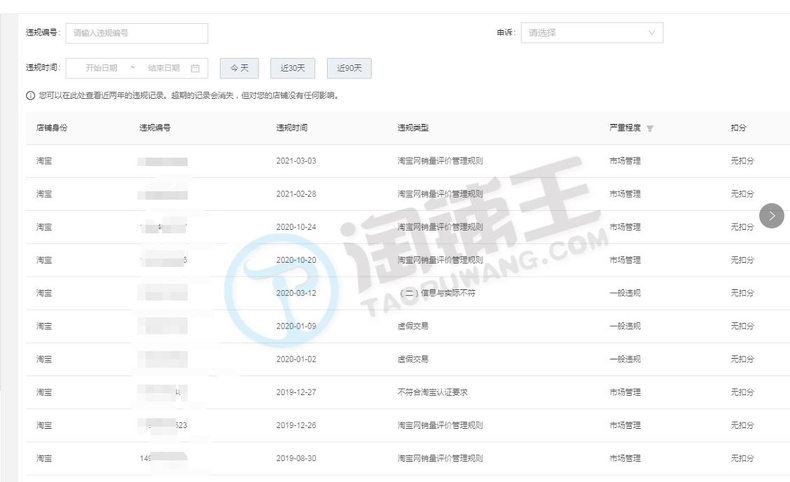790x482 pixels.
Task: Filter records by 近30天
Action: [292, 68]
